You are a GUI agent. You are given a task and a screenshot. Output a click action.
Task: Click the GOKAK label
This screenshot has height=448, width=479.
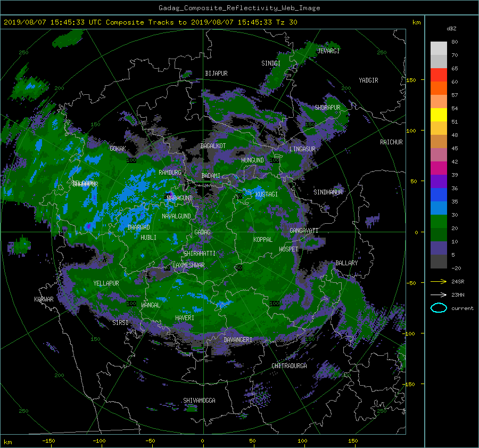(118, 149)
